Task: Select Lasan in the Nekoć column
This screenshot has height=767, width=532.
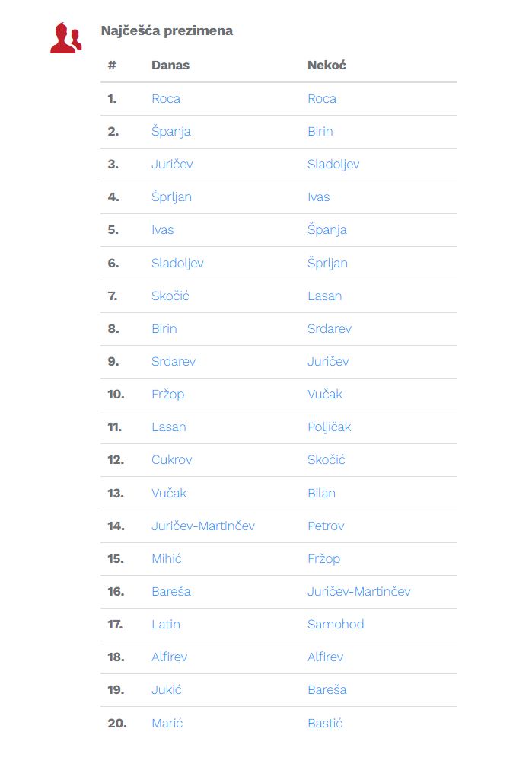Action: 324,296
